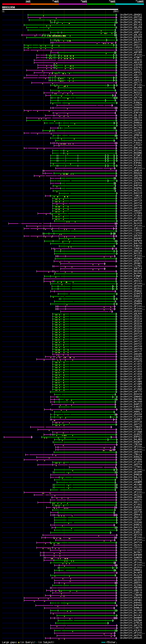Open hit UniRef100_C6T4Y7
The image size is (146, 644).
click(x=131, y=30)
